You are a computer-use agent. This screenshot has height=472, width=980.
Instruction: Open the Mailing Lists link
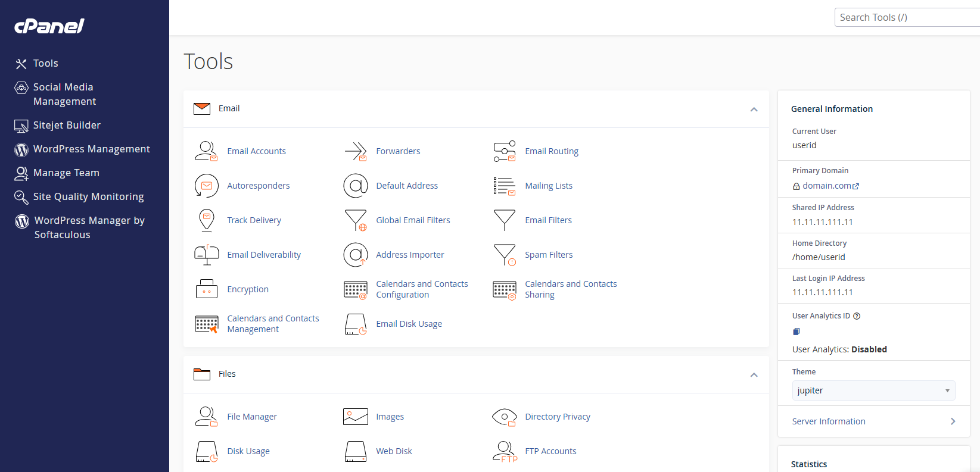[x=548, y=186]
